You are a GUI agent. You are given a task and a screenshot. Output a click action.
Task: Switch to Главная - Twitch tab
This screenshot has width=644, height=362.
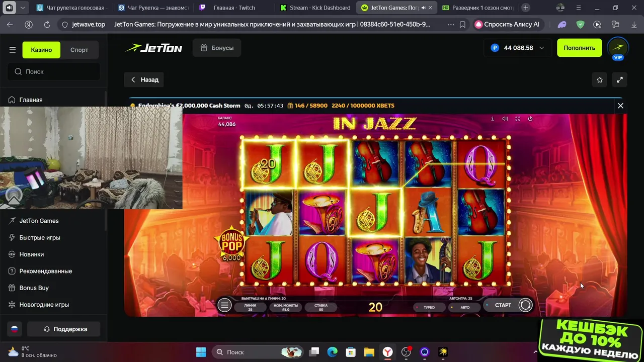[234, 8]
